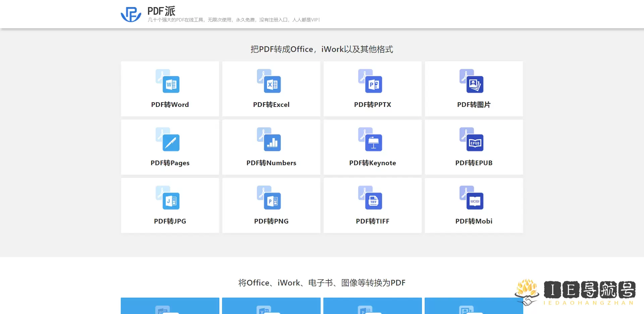Select the PDF转PNG label
The width and height of the screenshot is (644, 314).
point(271,221)
